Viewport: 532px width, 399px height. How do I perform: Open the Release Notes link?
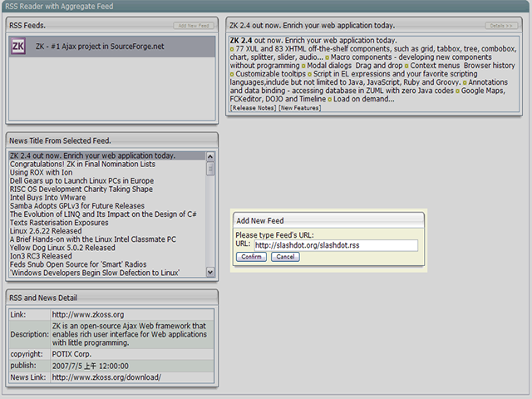253,108
